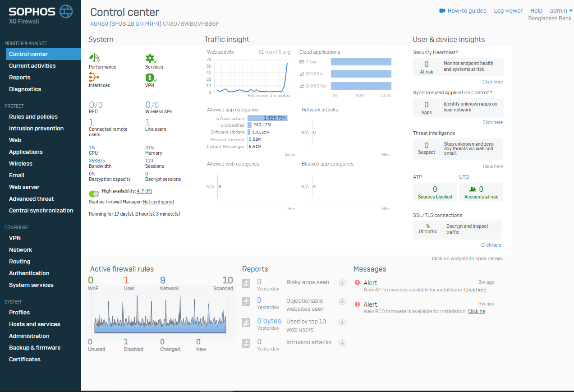574x392 pixels.
Task: Click the Risky apps seen report chart icon
Action: coord(246,283)
